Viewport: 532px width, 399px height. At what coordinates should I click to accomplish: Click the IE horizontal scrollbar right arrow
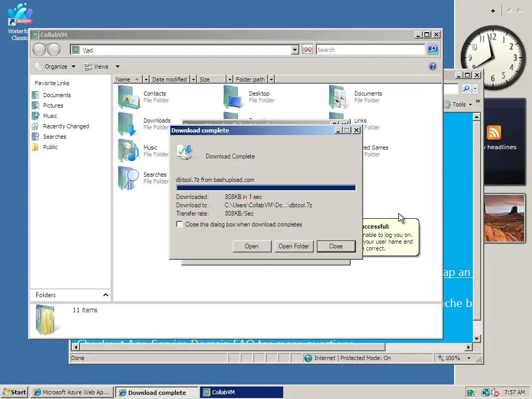click(469, 347)
